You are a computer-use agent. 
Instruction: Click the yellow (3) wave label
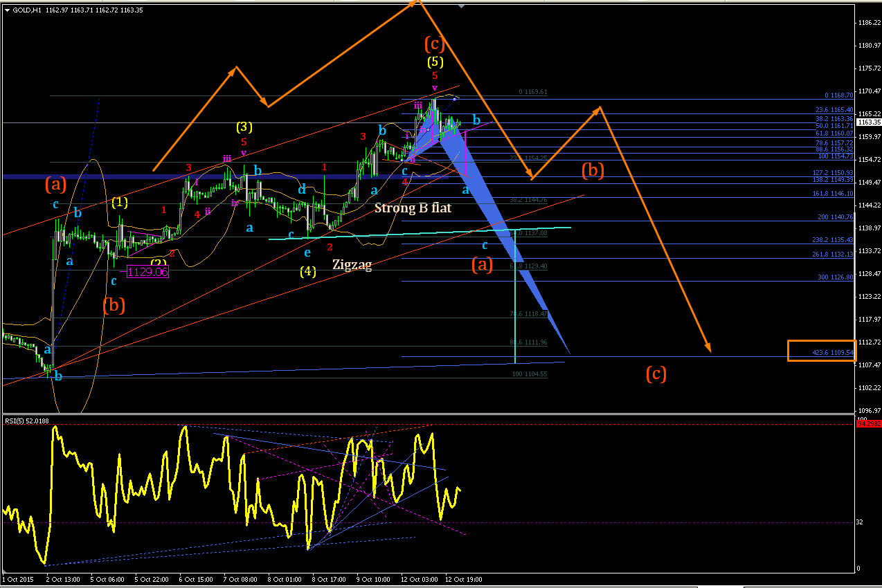point(244,127)
